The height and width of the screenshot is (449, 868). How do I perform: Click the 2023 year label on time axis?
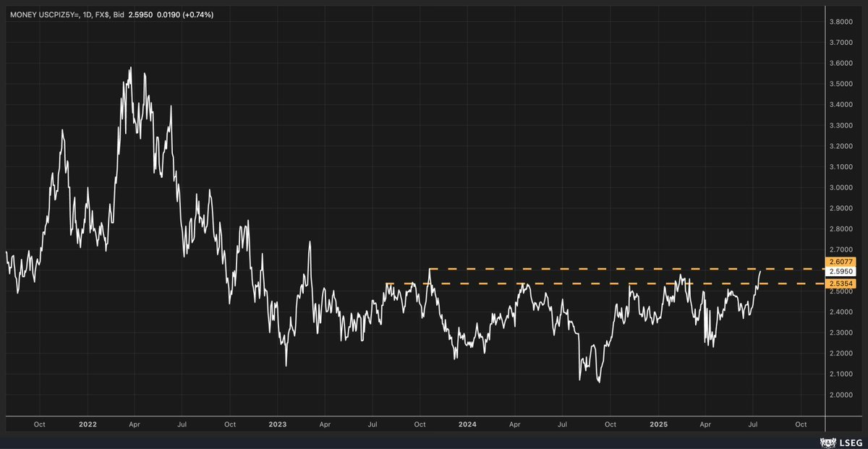click(278, 424)
